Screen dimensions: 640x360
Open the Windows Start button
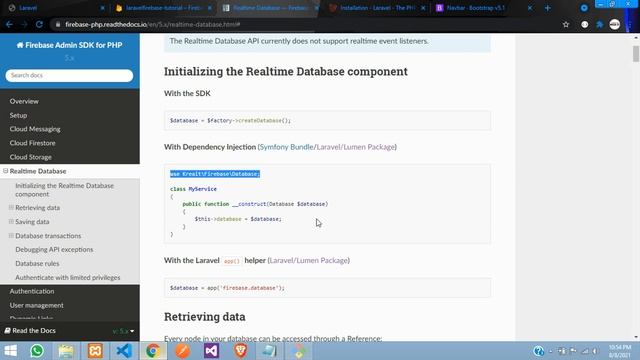click(10, 351)
